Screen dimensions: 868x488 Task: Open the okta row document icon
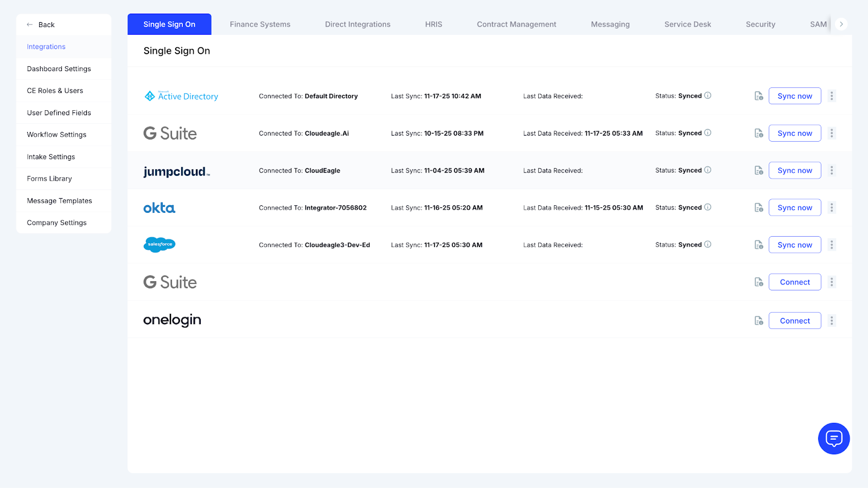coord(759,207)
